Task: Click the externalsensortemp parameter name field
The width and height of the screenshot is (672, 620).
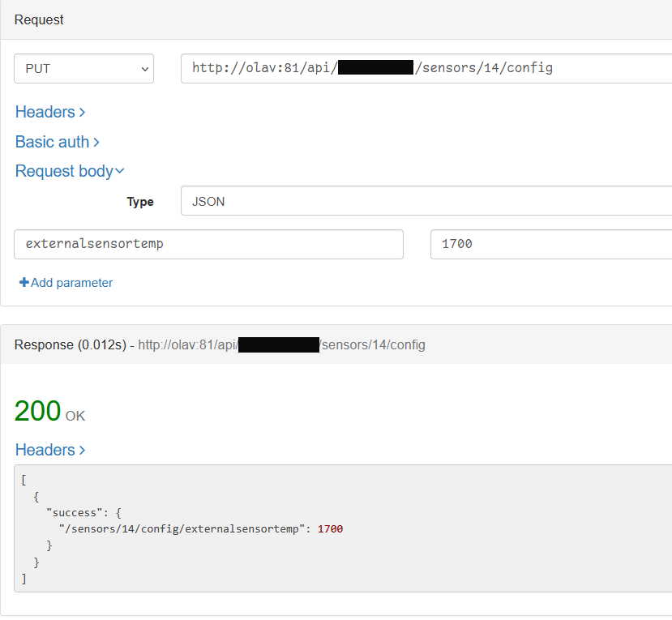Action: tap(208, 244)
